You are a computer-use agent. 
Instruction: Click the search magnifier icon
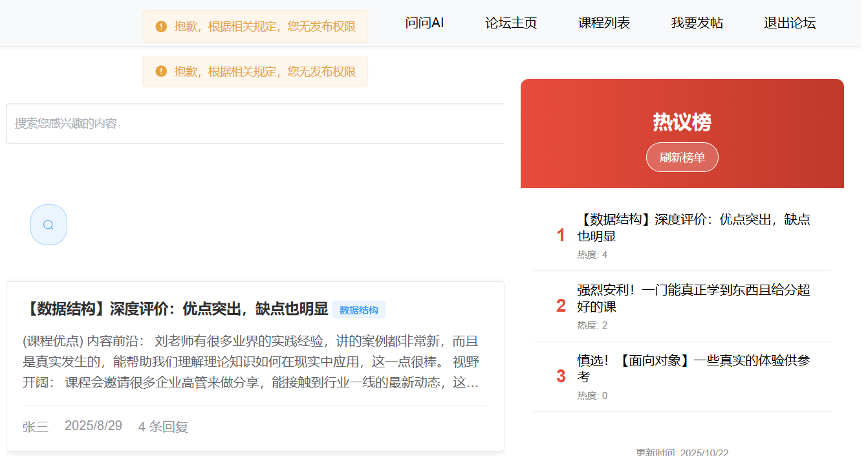point(48,224)
